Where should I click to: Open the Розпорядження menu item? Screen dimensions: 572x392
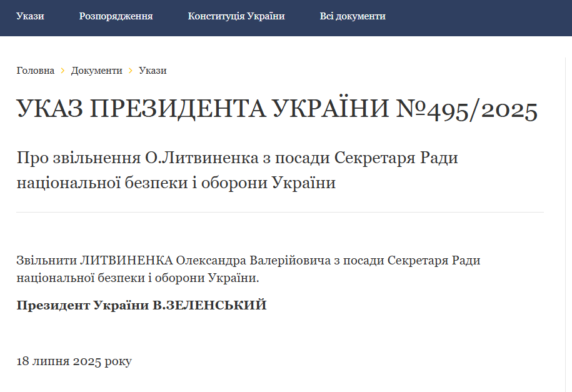coord(116,16)
